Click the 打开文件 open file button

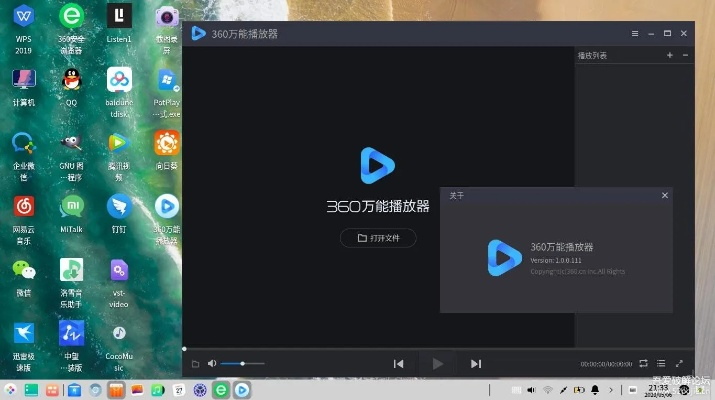click(378, 238)
